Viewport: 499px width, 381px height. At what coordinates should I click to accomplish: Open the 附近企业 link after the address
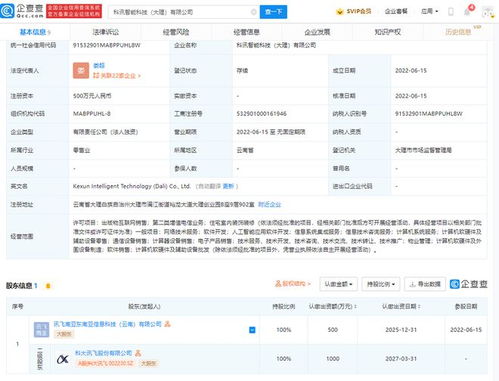point(270,204)
